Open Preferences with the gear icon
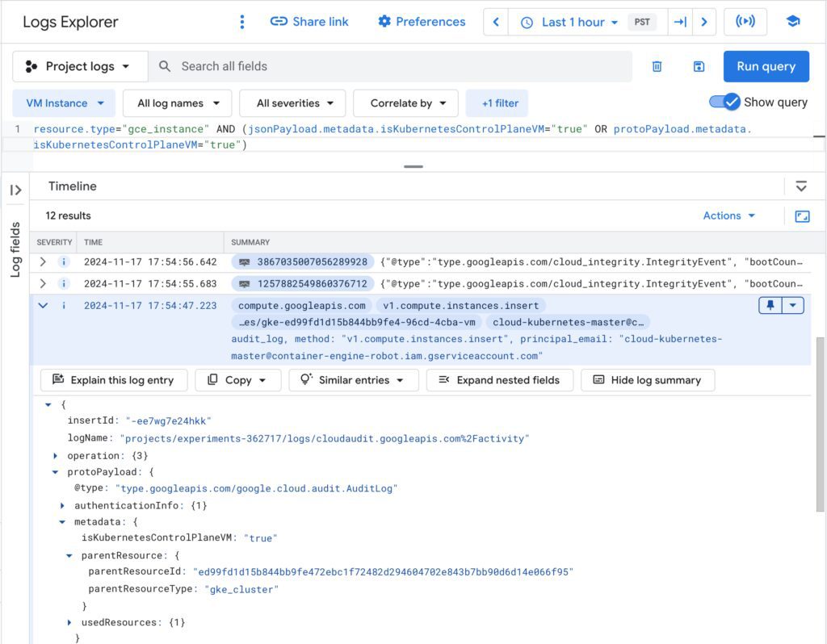The image size is (827, 644). pos(421,22)
